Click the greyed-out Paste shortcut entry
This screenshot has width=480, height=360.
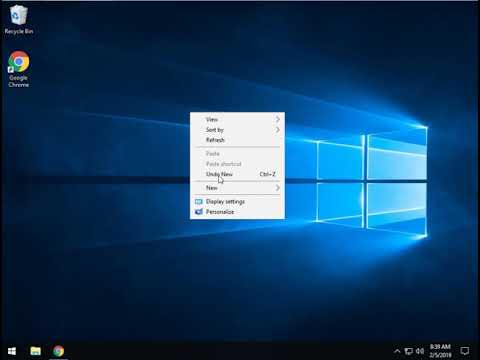coord(237,164)
